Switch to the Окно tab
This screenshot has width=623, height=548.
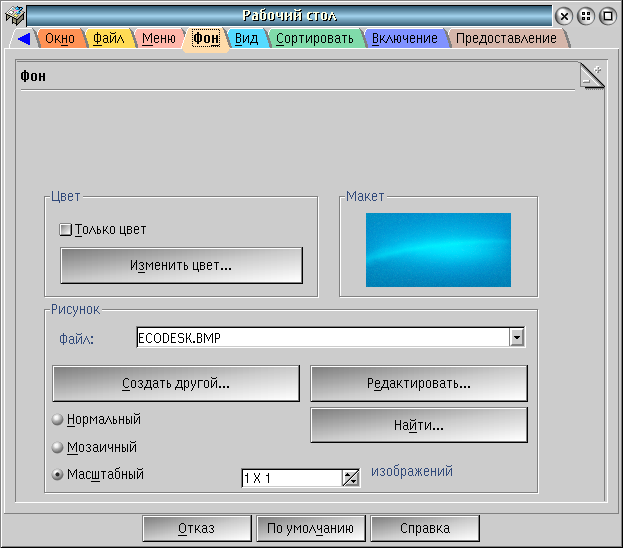(60, 39)
